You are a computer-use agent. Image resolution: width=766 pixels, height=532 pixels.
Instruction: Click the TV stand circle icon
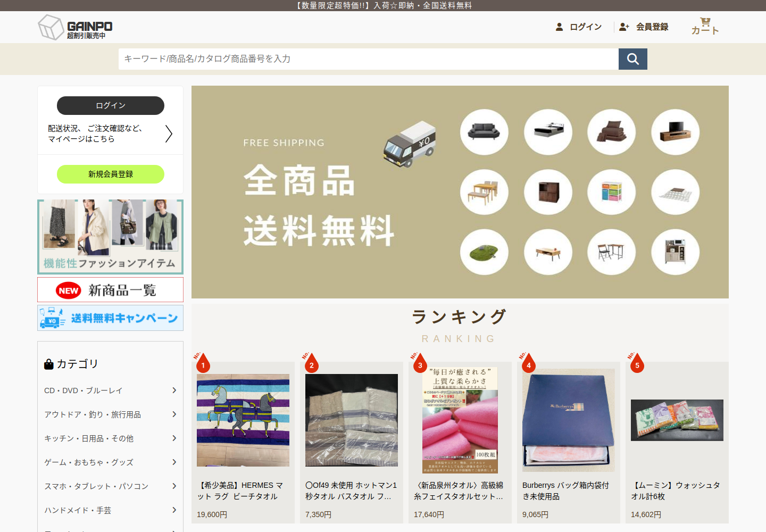click(x=676, y=132)
